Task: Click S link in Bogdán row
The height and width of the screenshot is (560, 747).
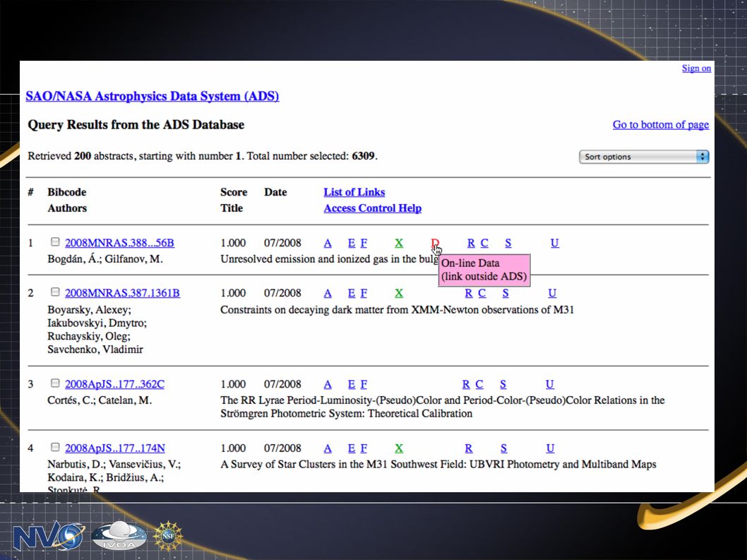Action: click(x=508, y=243)
